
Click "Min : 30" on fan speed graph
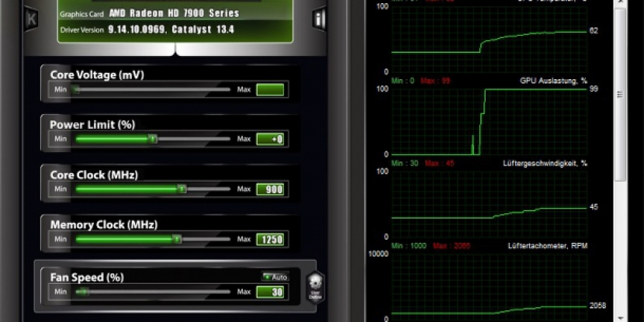404,164
